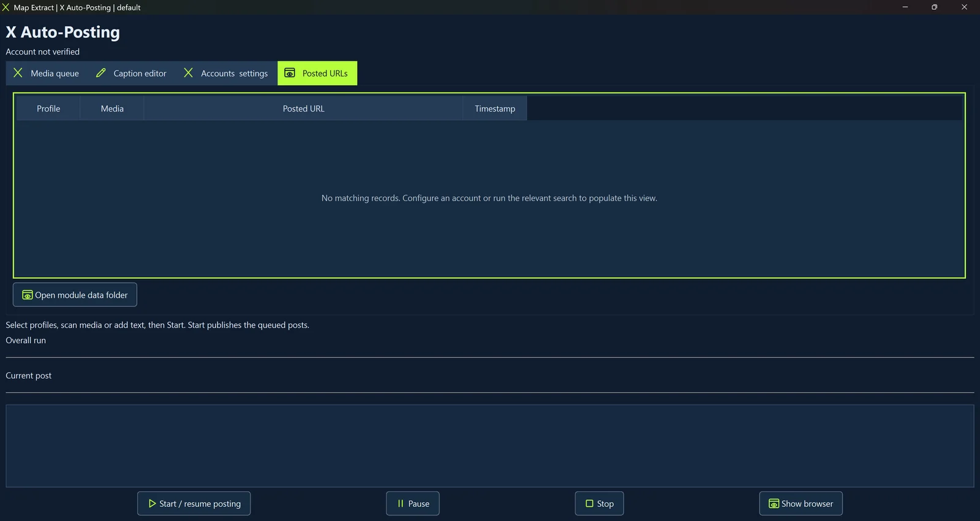Click the 'No matching records' message
The height and width of the screenshot is (521, 980).
pos(489,198)
